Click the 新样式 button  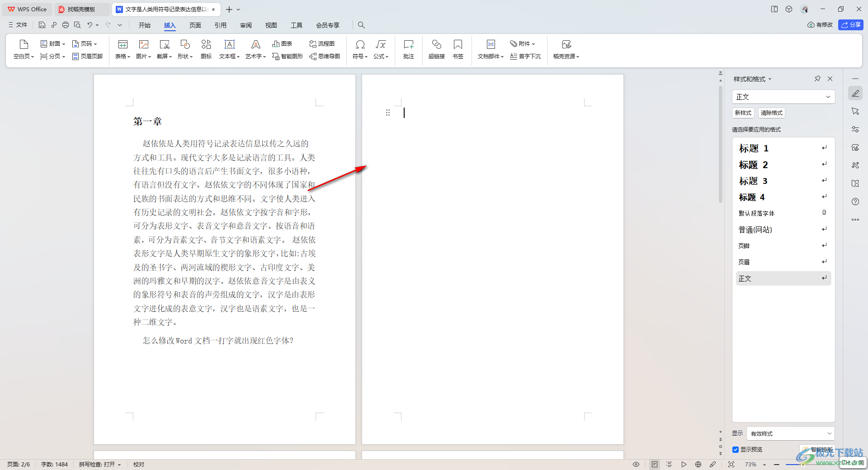click(743, 113)
